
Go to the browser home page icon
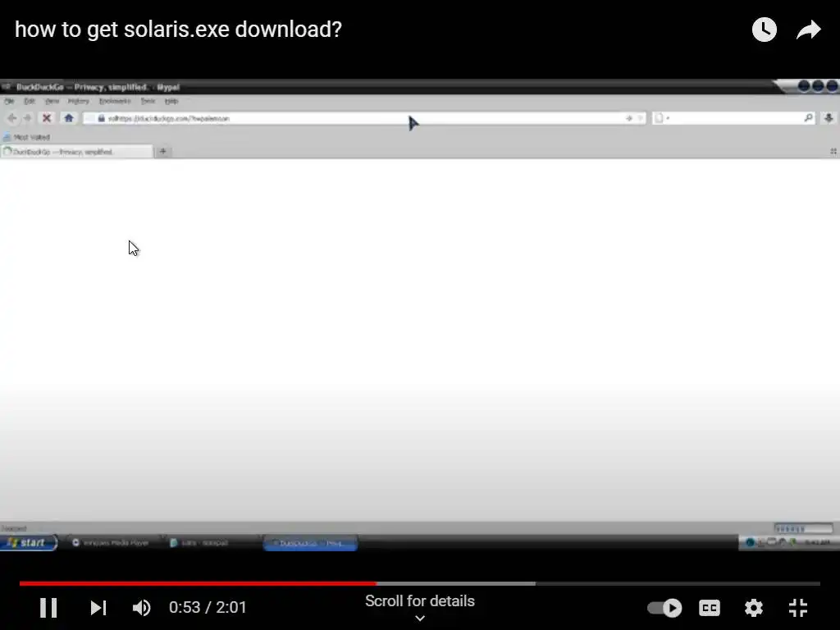coord(69,118)
